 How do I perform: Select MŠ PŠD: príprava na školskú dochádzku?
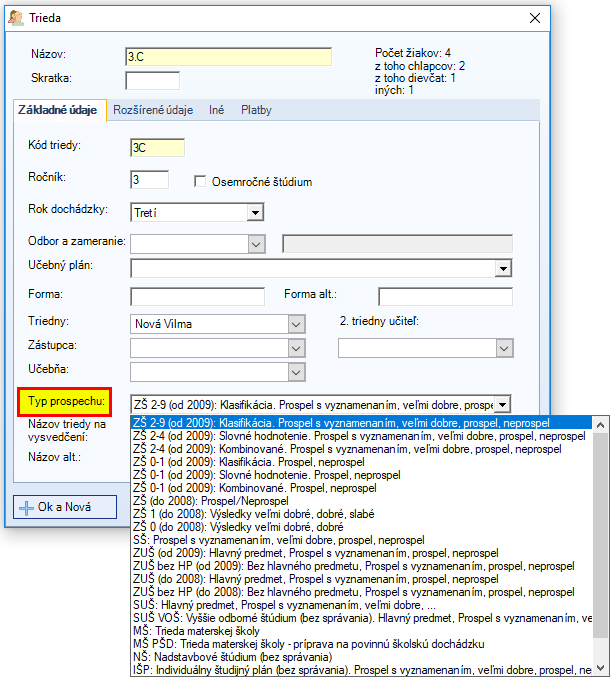pos(362,644)
